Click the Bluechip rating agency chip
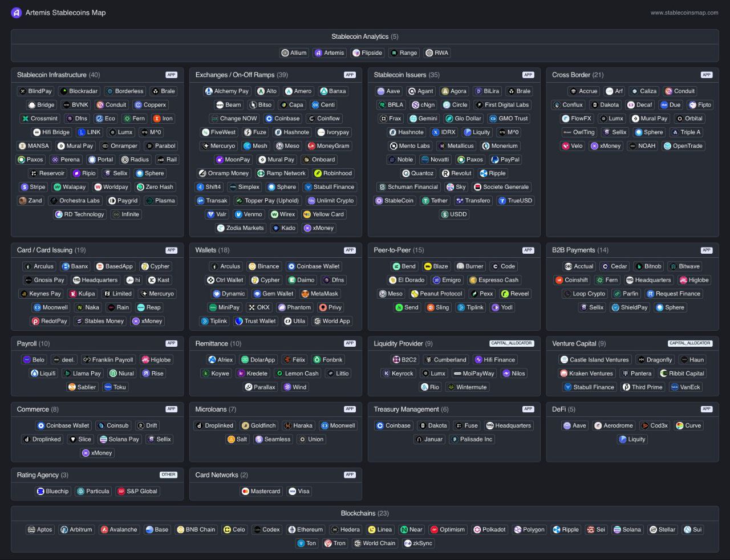The image size is (730, 560). tap(53, 492)
